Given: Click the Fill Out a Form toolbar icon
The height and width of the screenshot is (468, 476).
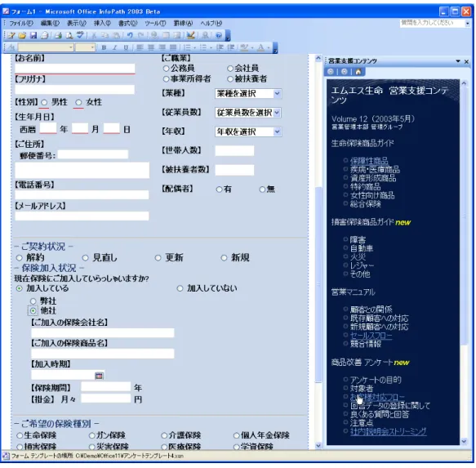Looking at the screenshot, I should point(11,36).
